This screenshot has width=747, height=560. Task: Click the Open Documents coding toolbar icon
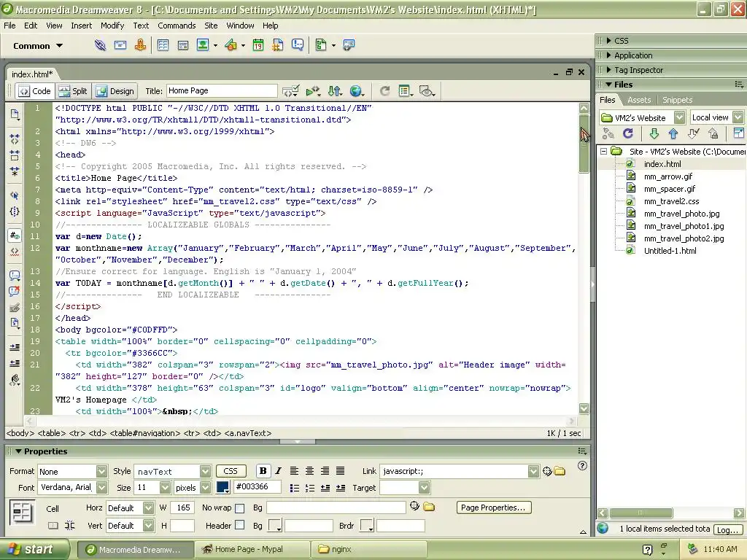pos(15,114)
